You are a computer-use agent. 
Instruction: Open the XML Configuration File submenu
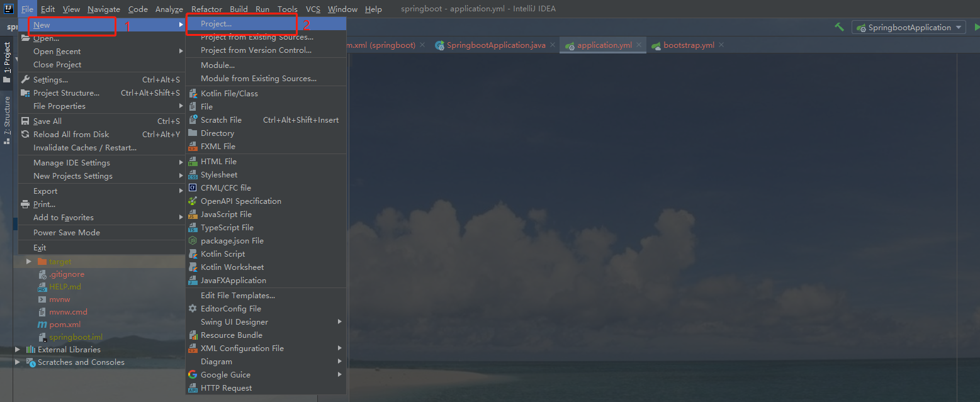tap(266, 349)
